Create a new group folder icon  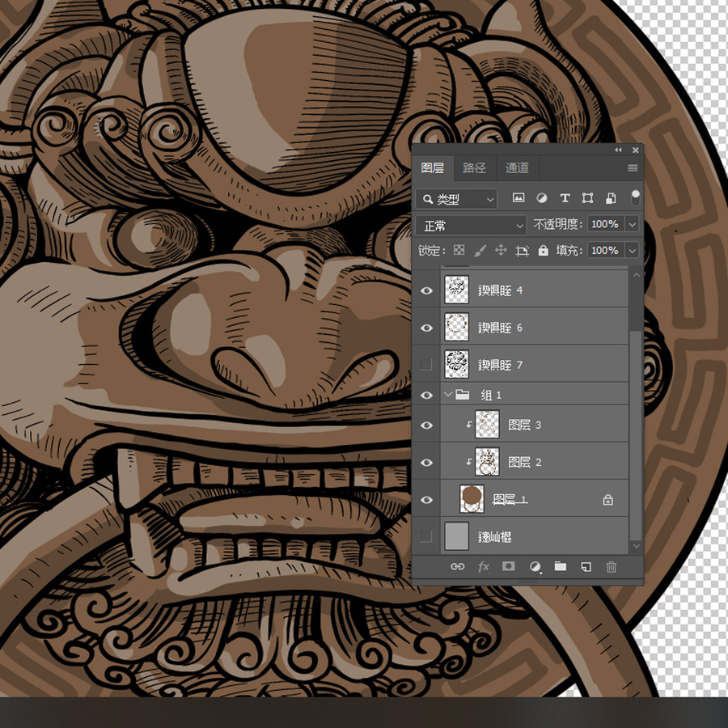561,566
